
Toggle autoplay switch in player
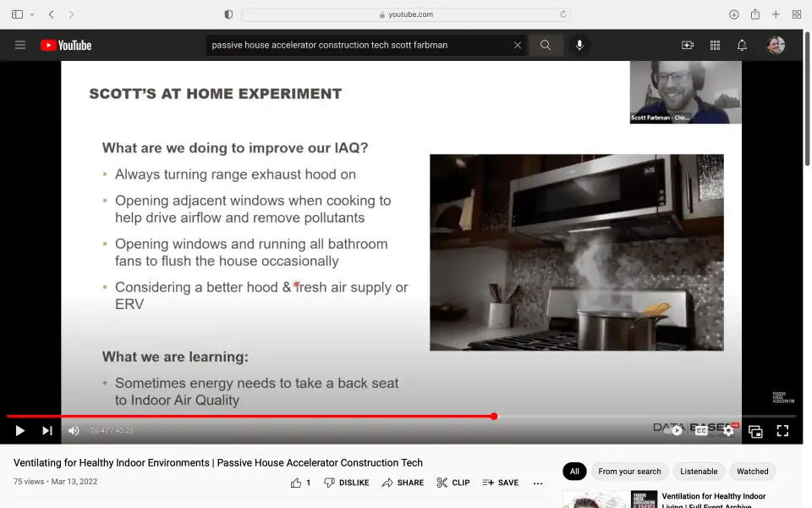click(675, 431)
